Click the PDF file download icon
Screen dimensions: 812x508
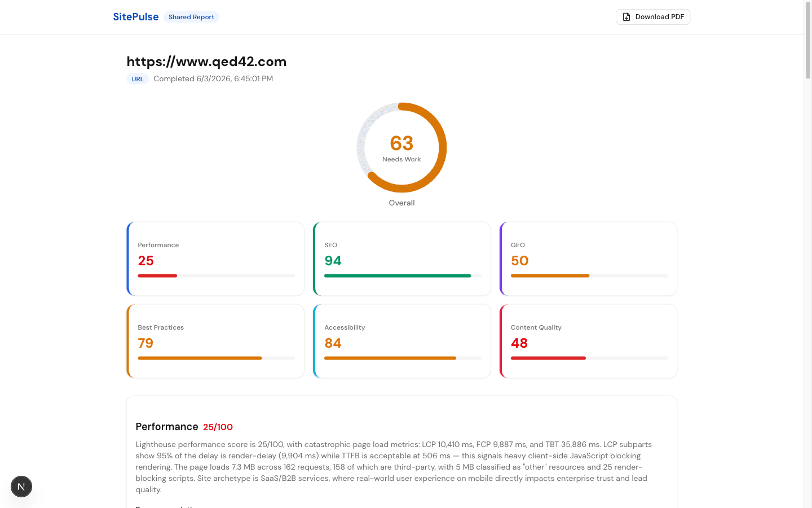click(x=626, y=17)
